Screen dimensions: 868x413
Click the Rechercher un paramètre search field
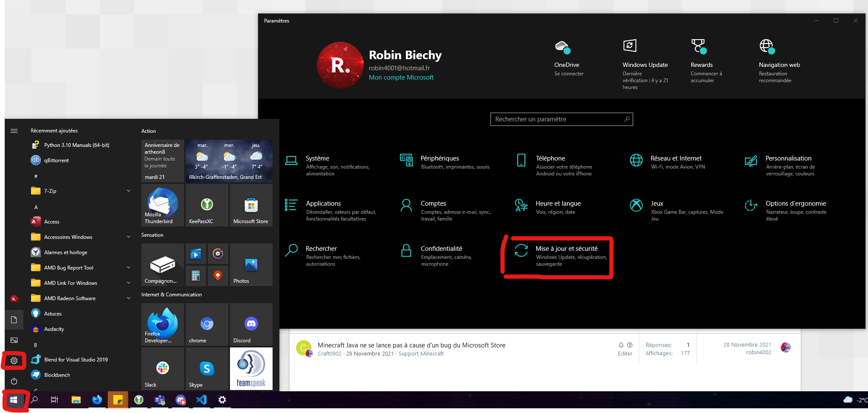561,119
